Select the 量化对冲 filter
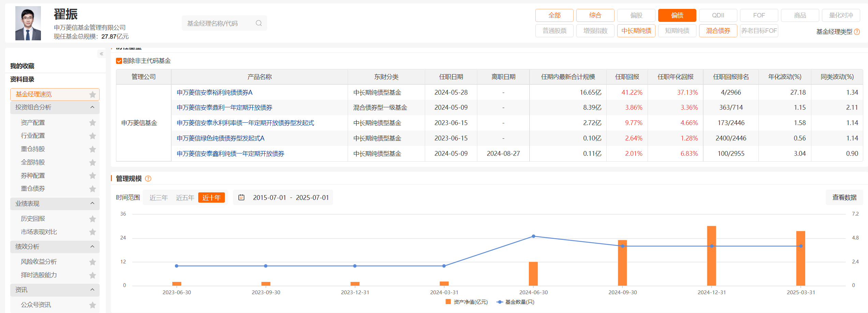Screen dimensions: 868x313 click(x=841, y=15)
